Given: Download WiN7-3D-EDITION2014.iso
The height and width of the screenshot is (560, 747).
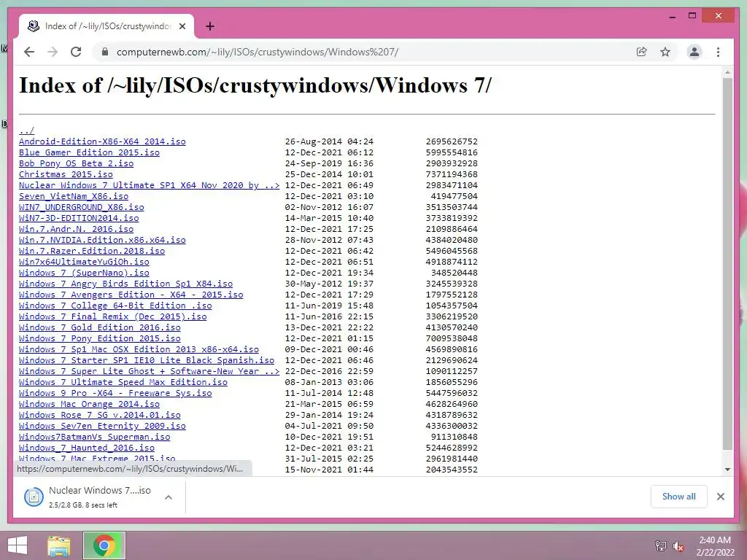Looking at the screenshot, I should coord(79,218).
